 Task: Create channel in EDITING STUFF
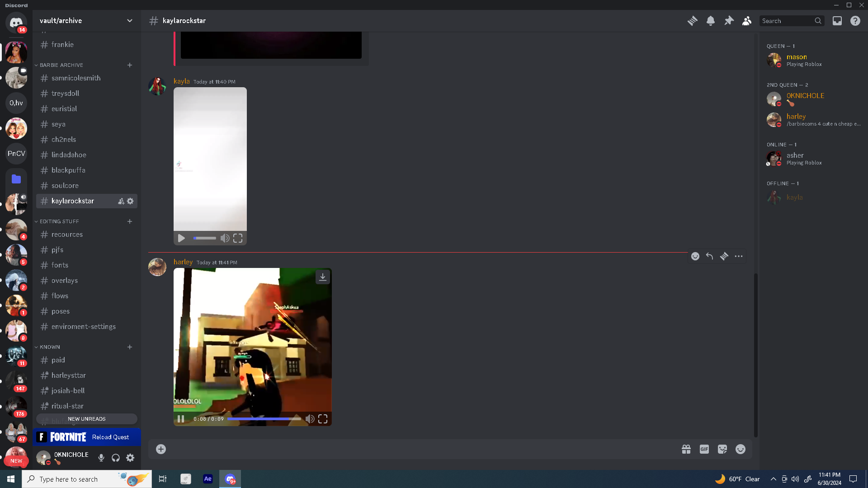coord(130,221)
